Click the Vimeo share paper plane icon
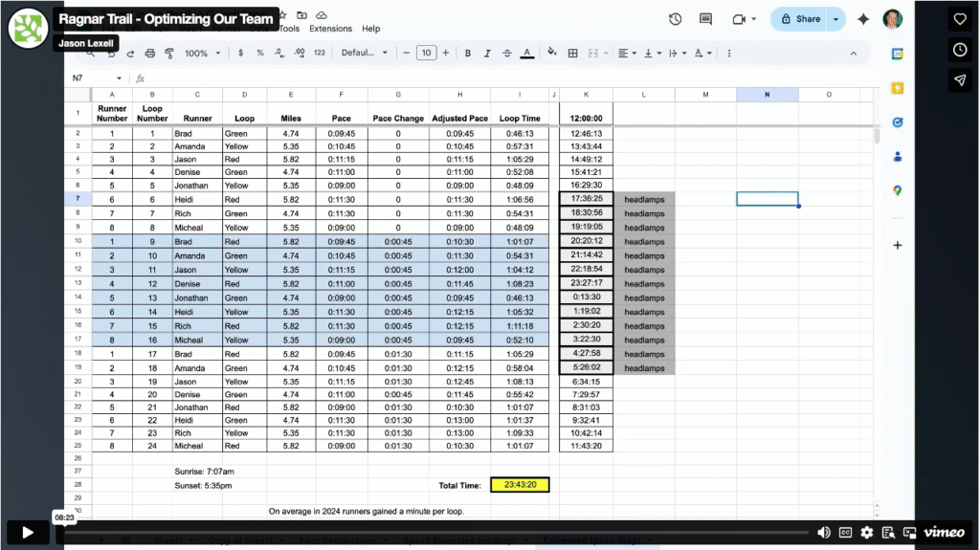Image resolution: width=980 pixels, height=550 pixels. [960, 80]
